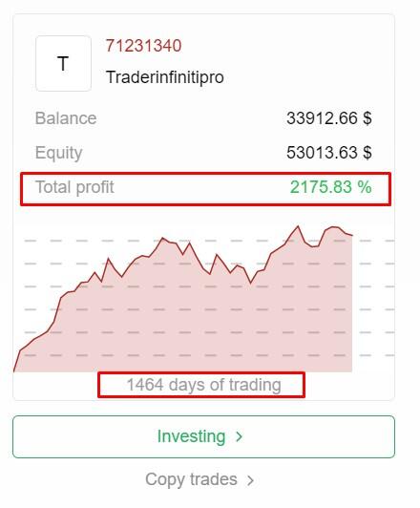
Task: Select the green 2175.83 % profit value
Action: click(x=330, y=187)
